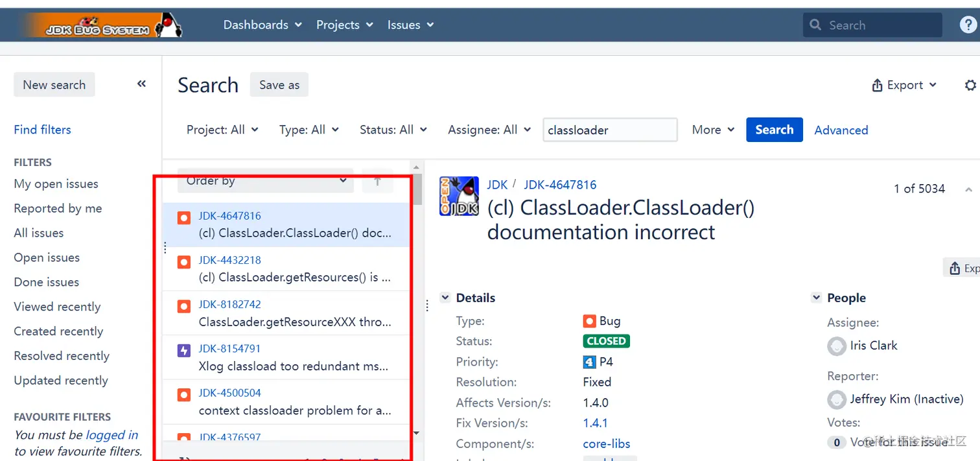This screenshot has width=980, height=461.
Task: Click the Export icon with upward arrow
Action: (x=878, y=86)
